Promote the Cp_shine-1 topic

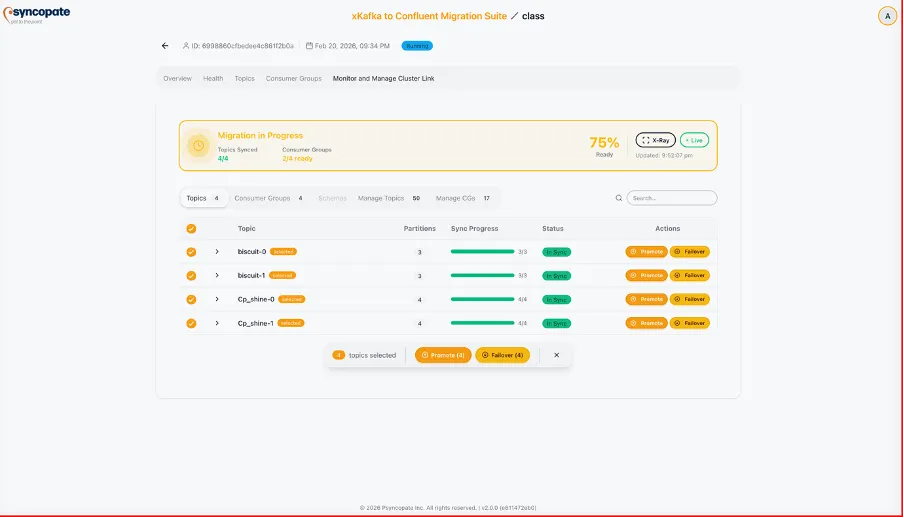[x=646, y=323]
